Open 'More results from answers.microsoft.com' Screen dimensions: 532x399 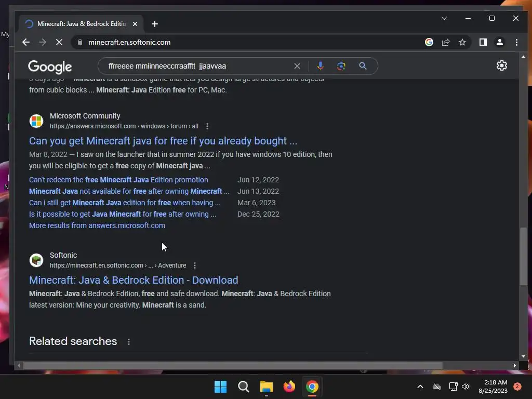click(x=97, y=225)
